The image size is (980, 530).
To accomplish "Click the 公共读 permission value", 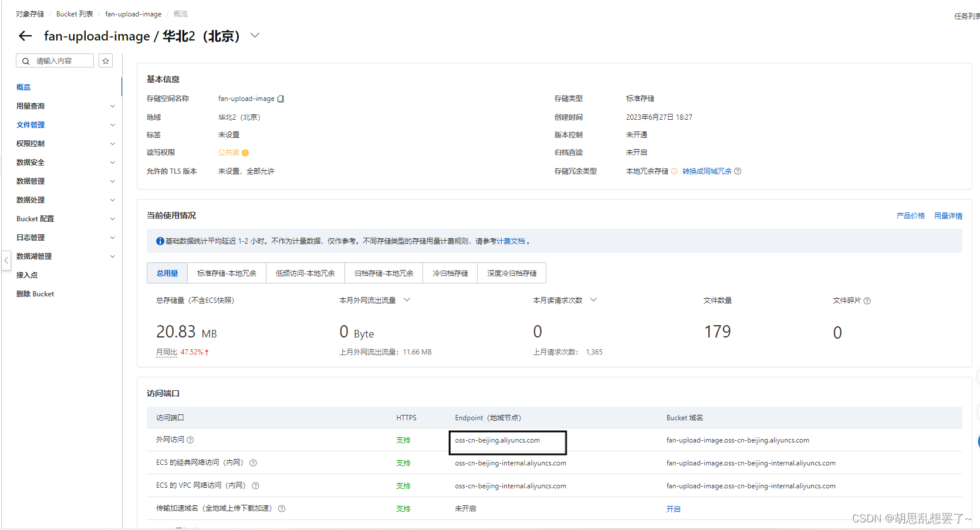I will 229,153.
